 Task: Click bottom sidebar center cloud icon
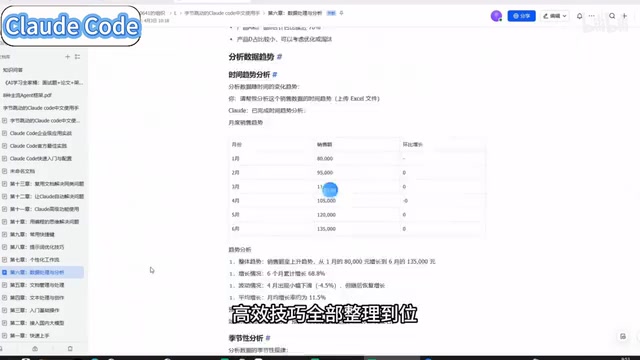[35, 349]
